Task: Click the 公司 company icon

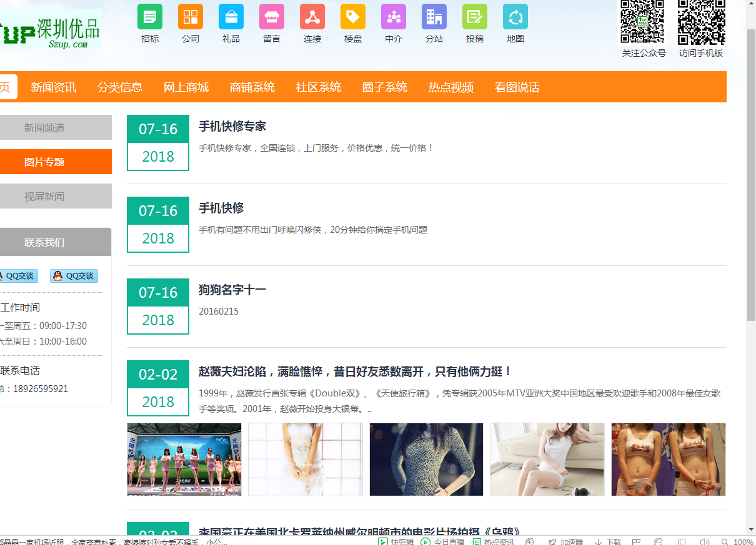Action: [x=191, y=17]
